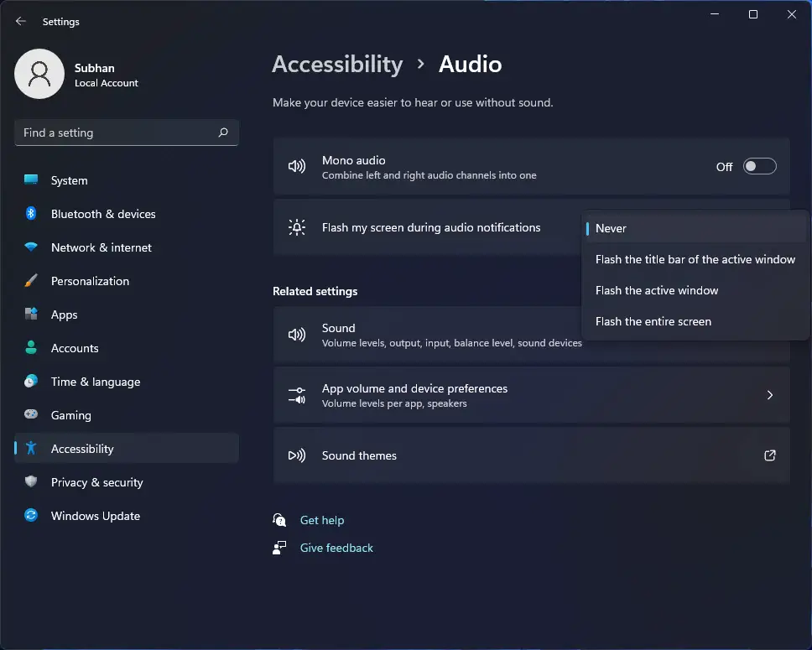Image resolution: width=812 pixels, height=650 pixels.
Task: Click the System monitor icon in sidebar
Action: pos(31,179)
